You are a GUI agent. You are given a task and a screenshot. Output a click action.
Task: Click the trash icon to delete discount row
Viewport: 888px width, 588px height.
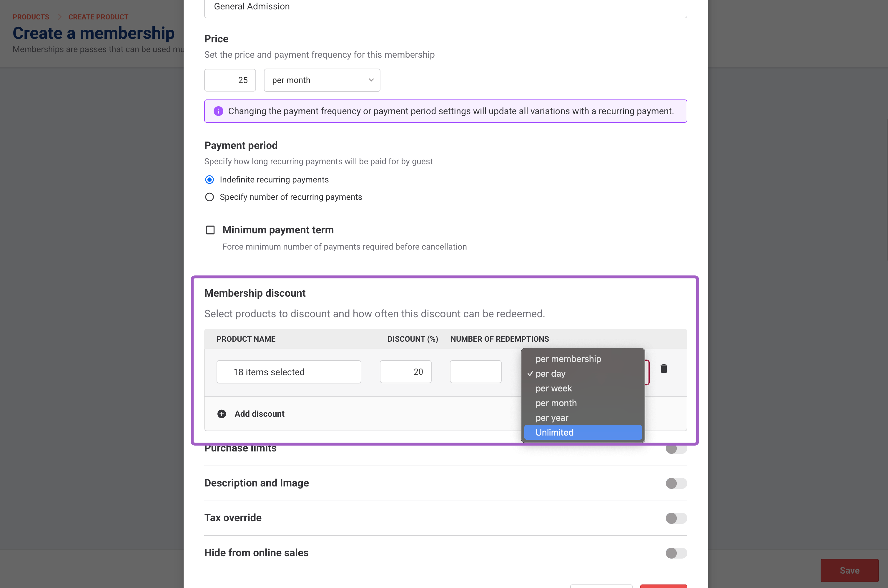(x=663, y=369)
